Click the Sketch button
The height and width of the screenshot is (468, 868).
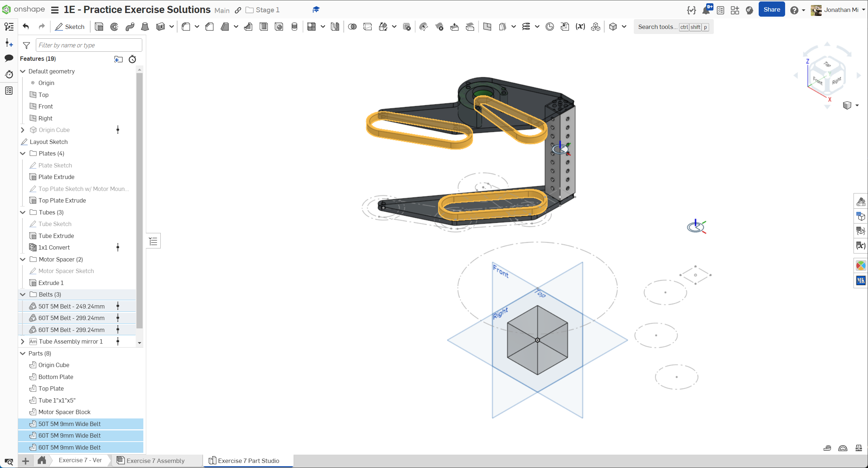[x=70, y=27]
